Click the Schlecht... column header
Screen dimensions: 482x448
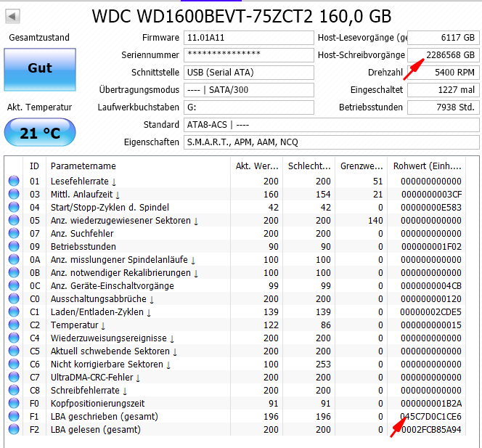[309, 166]
